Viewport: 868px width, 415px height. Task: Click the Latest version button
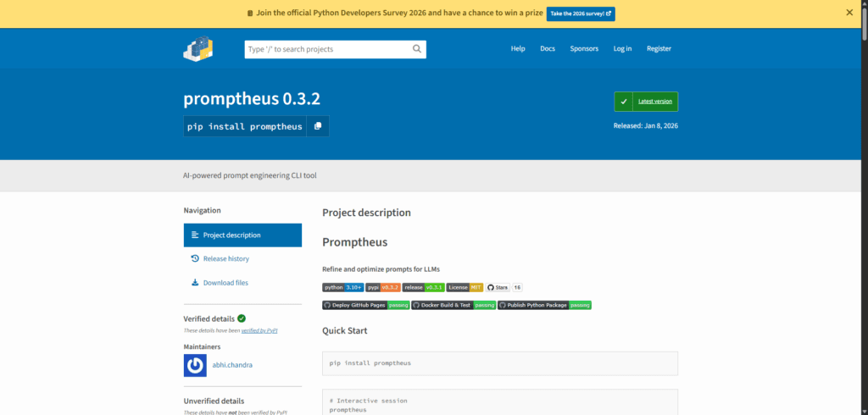[646, 102]
